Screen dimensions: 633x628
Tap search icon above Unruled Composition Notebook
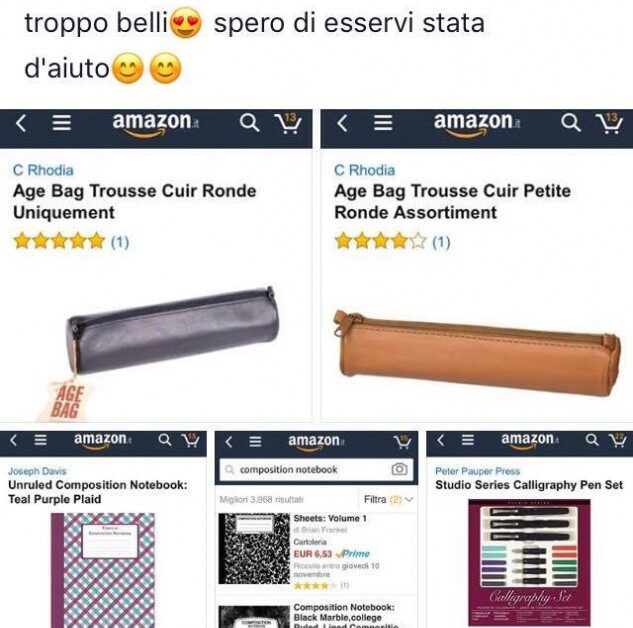coord(164,440)
